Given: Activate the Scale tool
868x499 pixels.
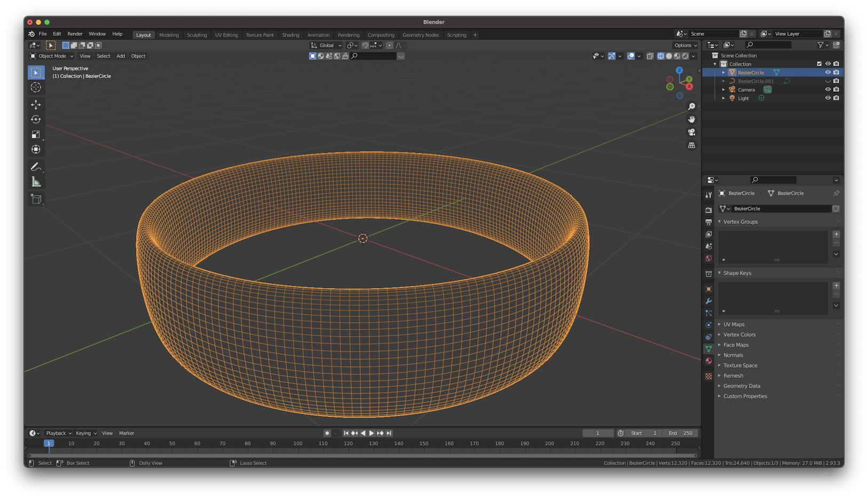Looking at the screenshot, I should (36, 135).
